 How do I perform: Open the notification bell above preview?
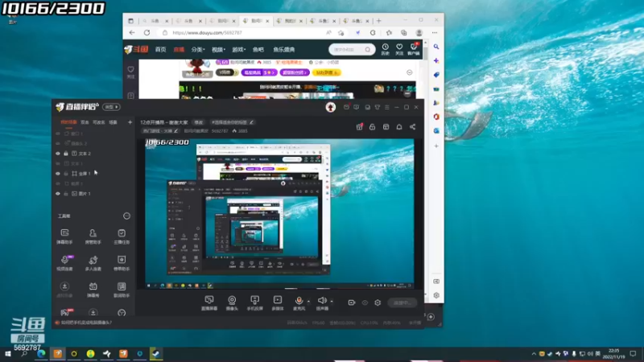(398, 127)
